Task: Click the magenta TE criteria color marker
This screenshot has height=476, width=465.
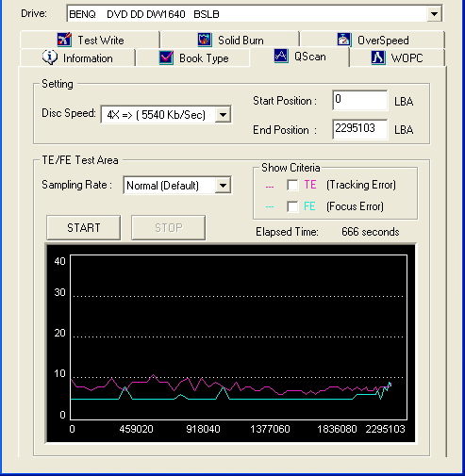Action: pos(270,187)
